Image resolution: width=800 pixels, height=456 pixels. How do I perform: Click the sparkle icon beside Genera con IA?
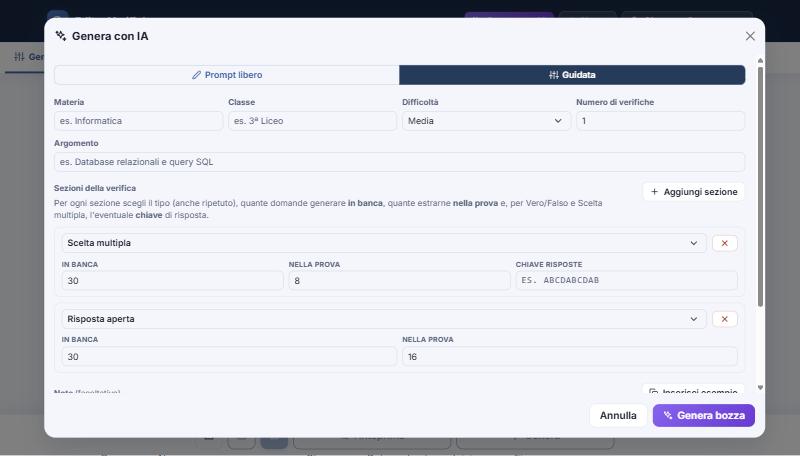coord(61,36)
